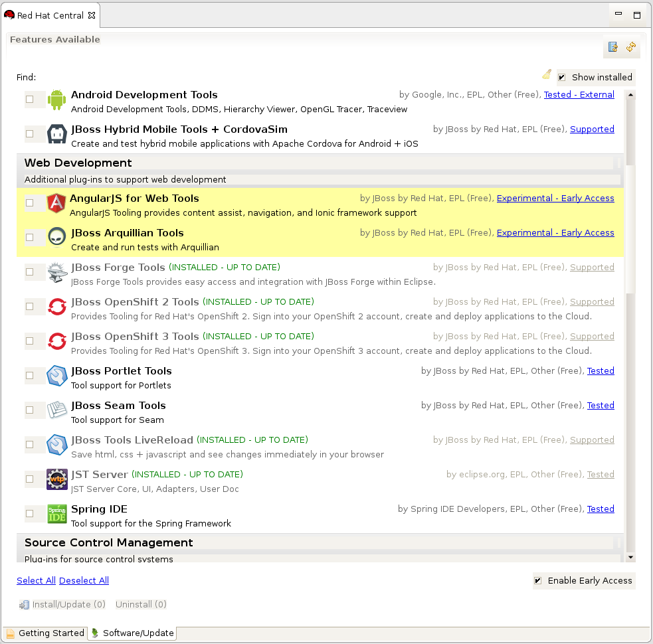
Task: Switch to the Getting Started tab
Action: click(x=45, y=633)
